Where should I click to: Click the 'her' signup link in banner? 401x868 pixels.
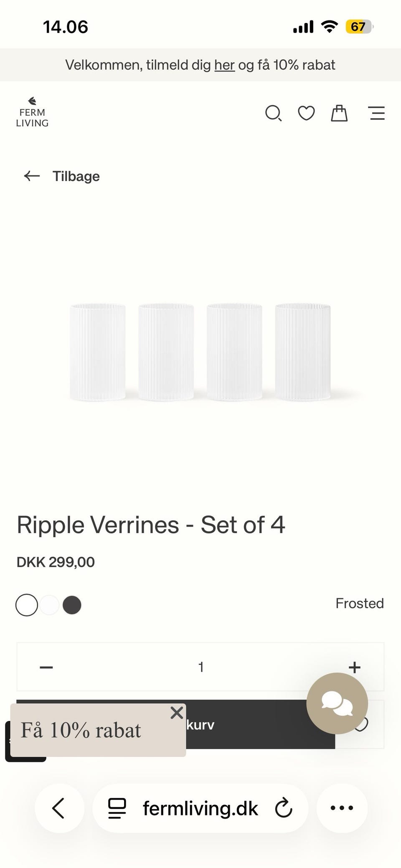pyautogui.click(x=224, y=65)
